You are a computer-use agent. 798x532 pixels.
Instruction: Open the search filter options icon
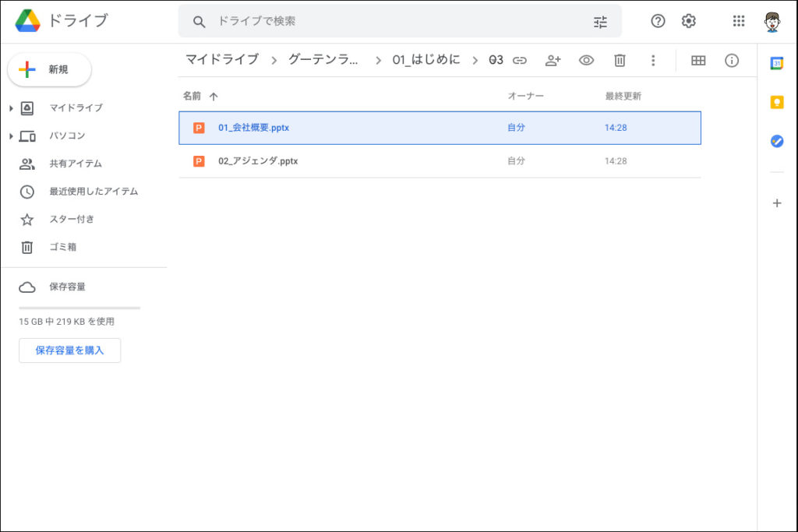(x=600, y=22)
